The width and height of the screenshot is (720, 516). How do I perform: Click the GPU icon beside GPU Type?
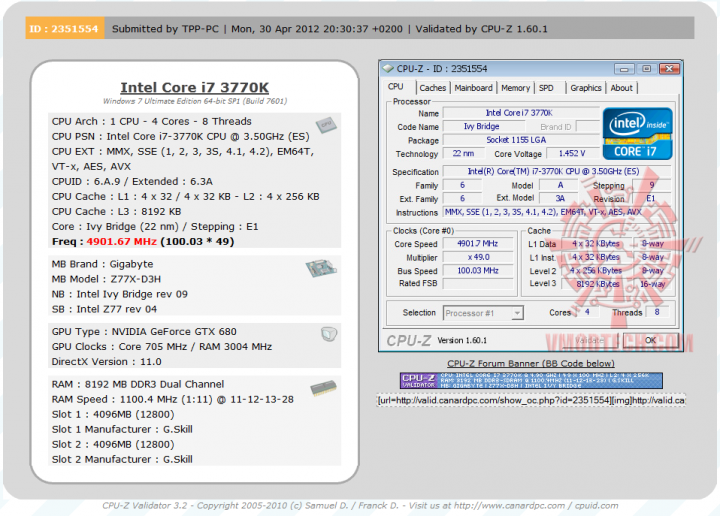pos(329,334)
